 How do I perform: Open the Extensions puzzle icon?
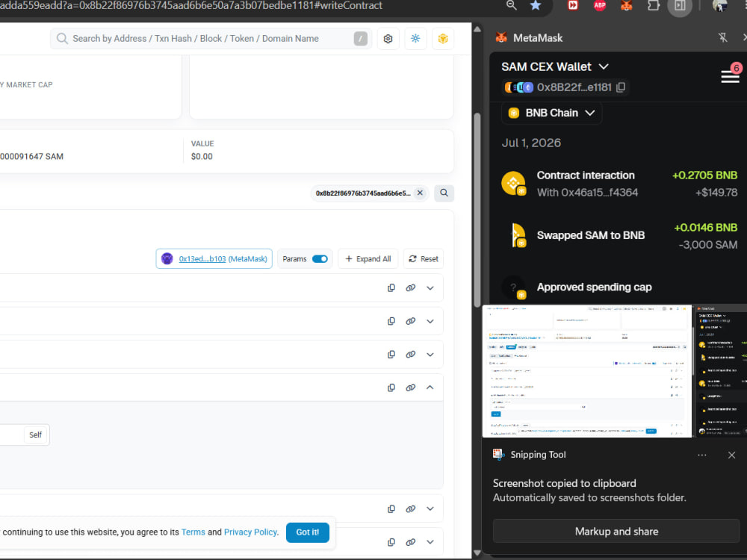654,5
